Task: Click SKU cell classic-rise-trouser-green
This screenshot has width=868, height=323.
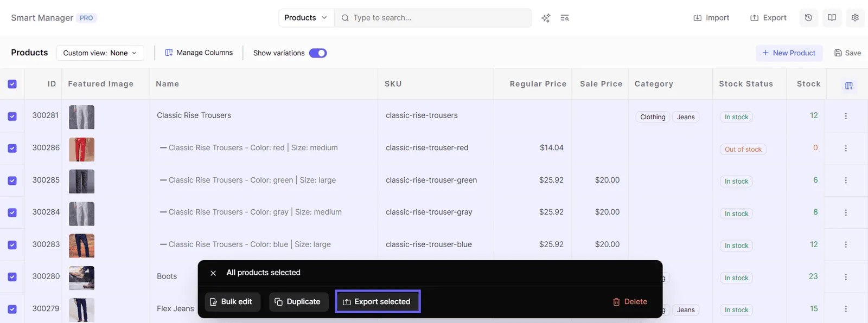Action: tap(431, 180)
